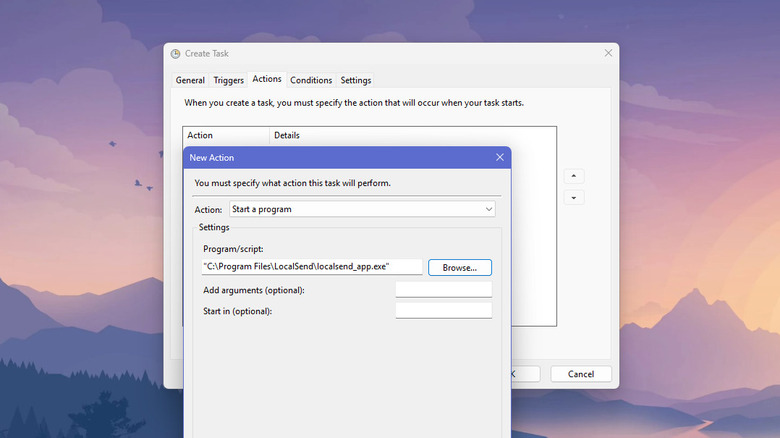Switch to the Triggers tab
This screenshot has height=438, width=780.
click(228, 80)
